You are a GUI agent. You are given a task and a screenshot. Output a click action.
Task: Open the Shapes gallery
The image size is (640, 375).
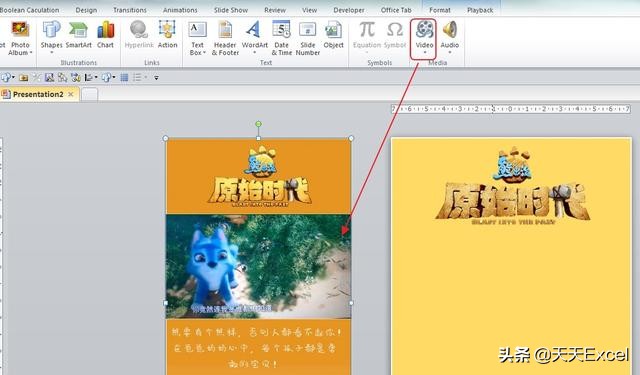pyautogui.click(x=51, y=38)
